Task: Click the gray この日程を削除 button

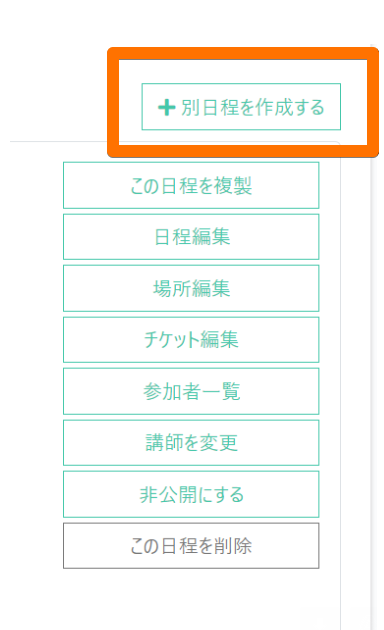Action: pyautogui.click(x=191, y=546)
